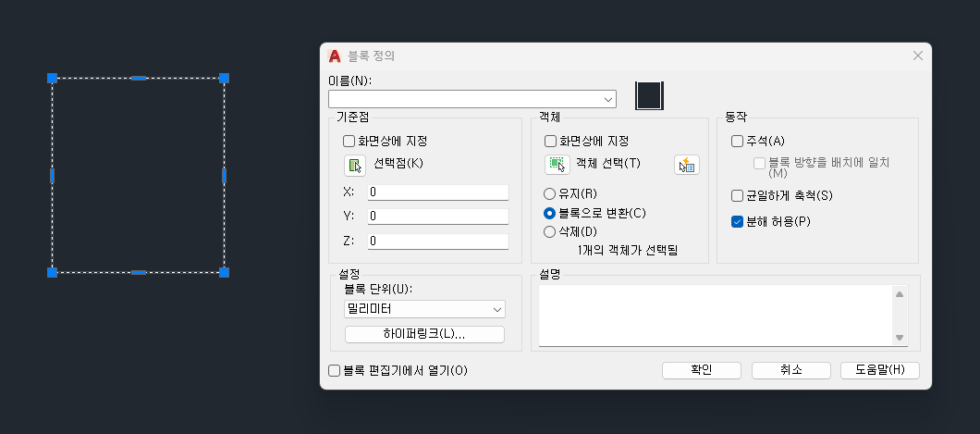
Task: Click the 하이퍼링크(L)... button
Action: [x=424, y=335]
